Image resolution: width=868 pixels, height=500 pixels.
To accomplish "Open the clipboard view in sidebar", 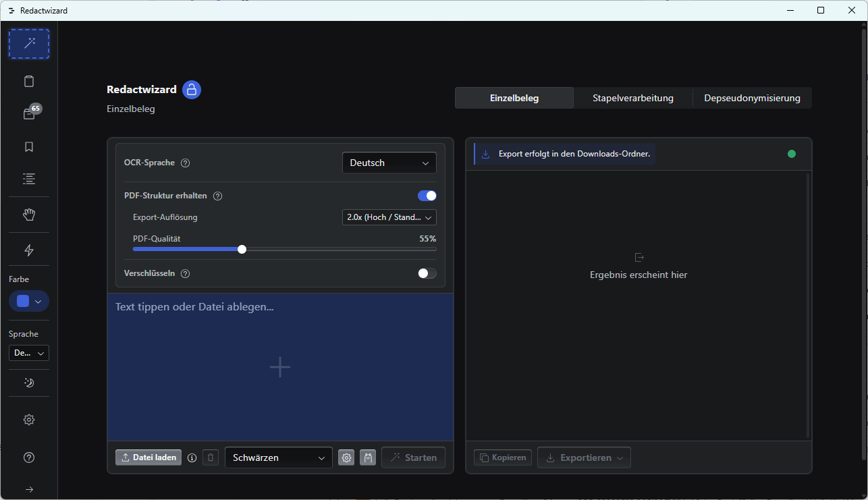I will [29, 82].
